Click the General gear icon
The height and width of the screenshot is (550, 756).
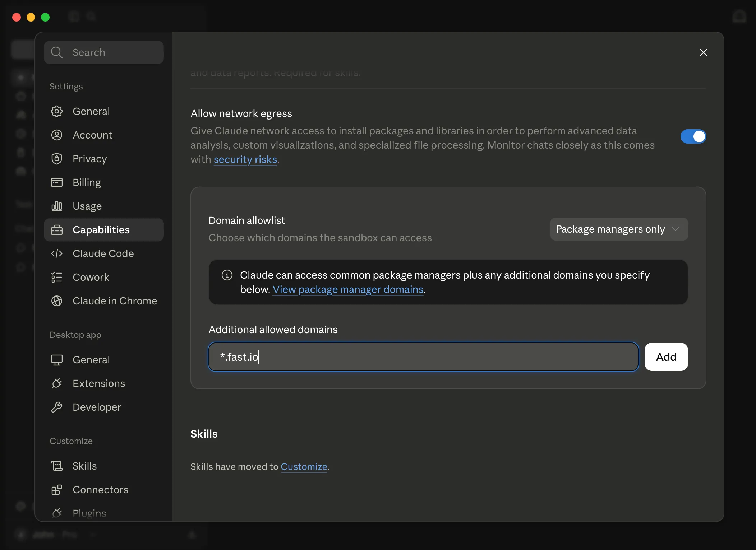(x=57, y=111)
